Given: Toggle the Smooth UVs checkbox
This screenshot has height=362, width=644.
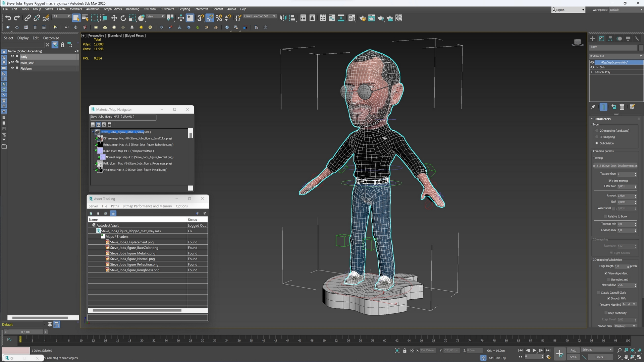Looking at the screenshot, I should (x=608, y=298).
